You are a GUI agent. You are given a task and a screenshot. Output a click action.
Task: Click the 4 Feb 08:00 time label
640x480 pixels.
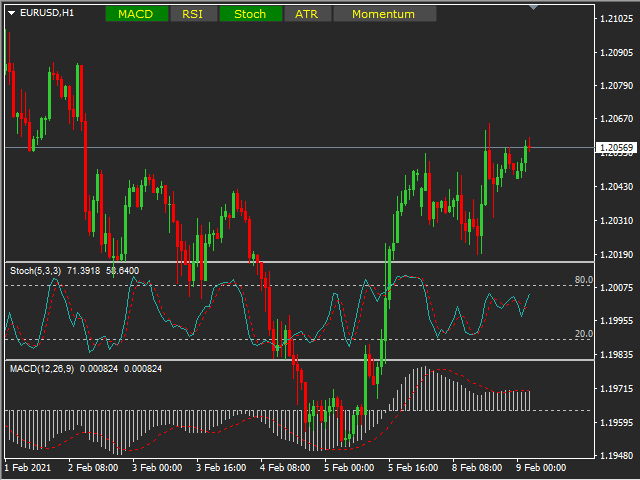click(285, 468)
